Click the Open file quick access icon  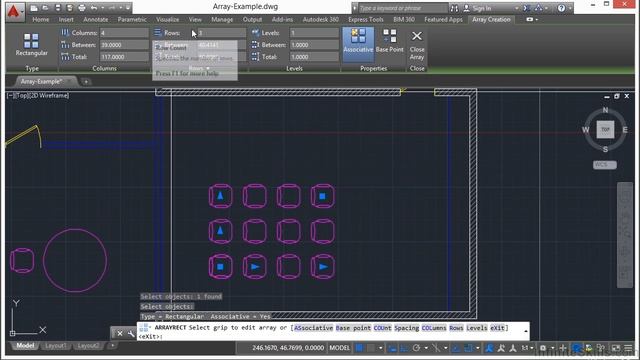coord(45,8)
